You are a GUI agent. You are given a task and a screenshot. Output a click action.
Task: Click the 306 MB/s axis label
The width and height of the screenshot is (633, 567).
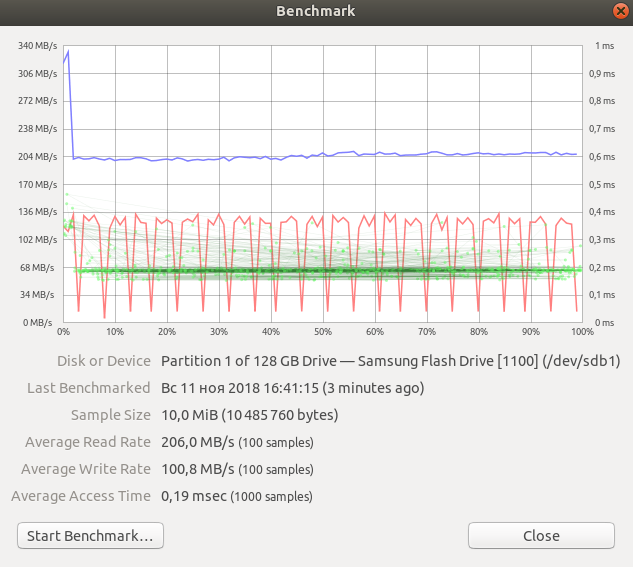38,73
